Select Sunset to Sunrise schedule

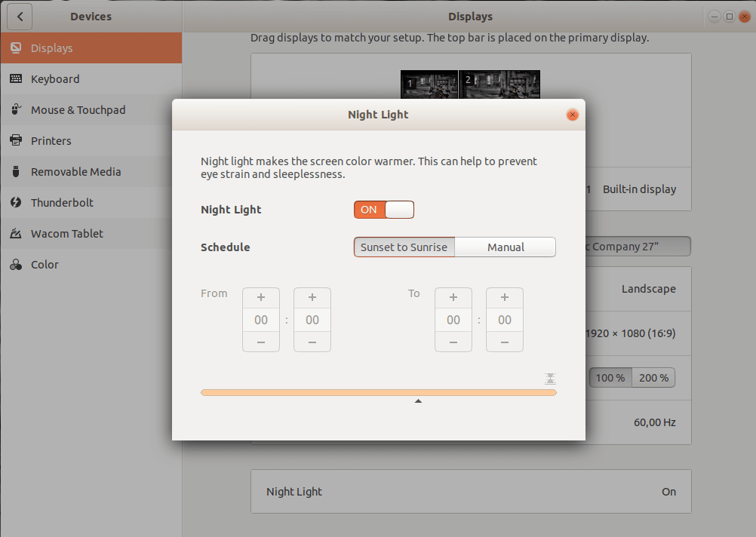[x=404, y=247]
